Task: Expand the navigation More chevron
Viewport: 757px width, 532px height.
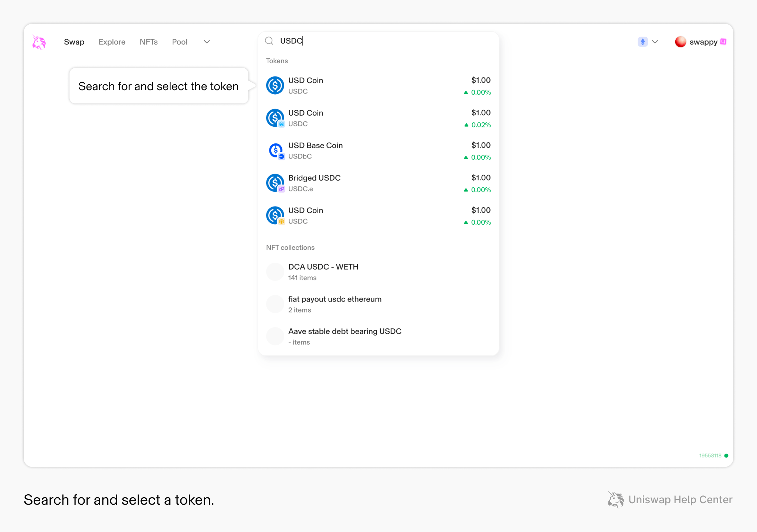Action: 207,42
